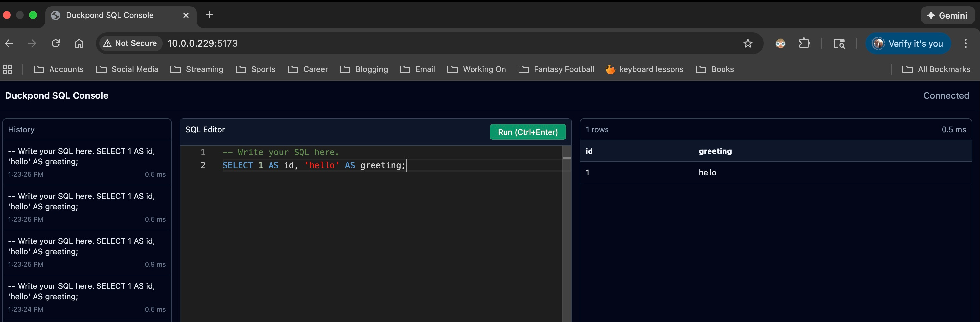Select the history entry from 1:23:24 PM
The width and height of the screenshot is (980, 322).
tap(87, 297)
